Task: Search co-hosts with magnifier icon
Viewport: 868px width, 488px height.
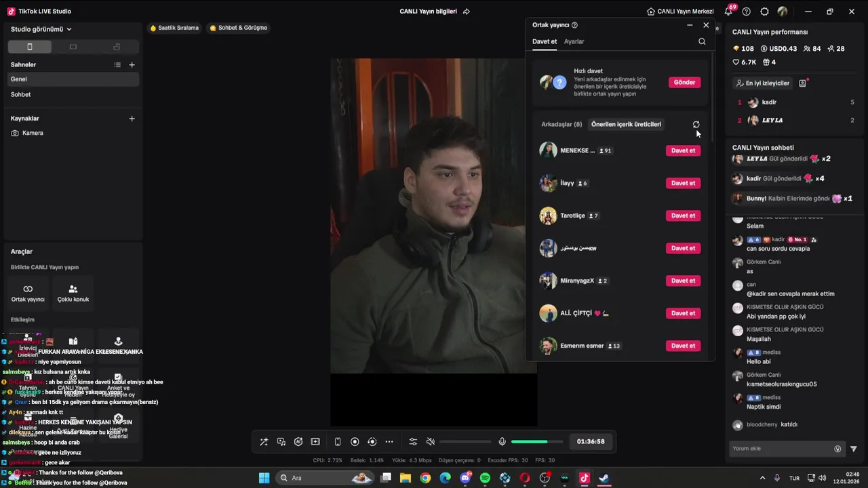Action: [x=702, y=42]
